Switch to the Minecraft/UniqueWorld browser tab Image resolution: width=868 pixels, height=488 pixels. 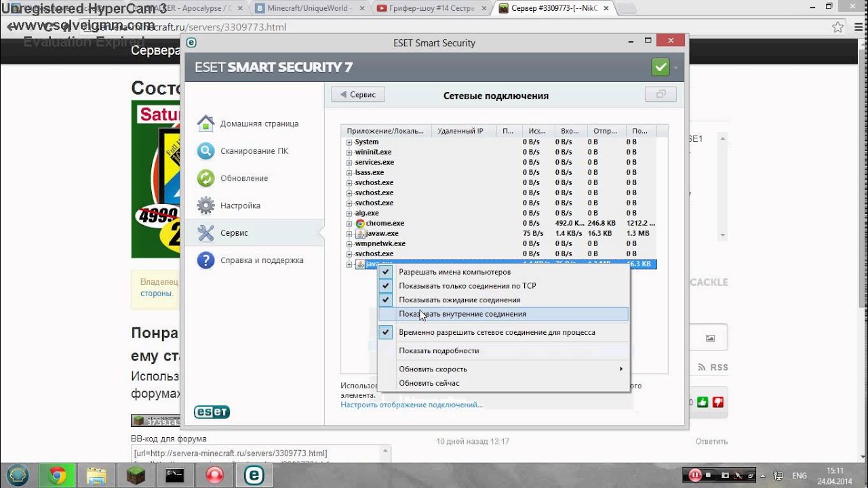(x=309, y=9)
